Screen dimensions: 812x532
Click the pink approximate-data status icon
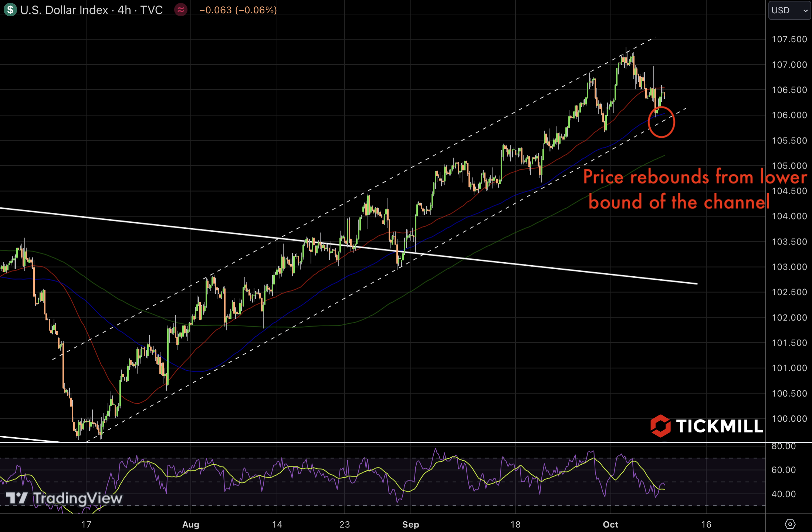(181, 10)
